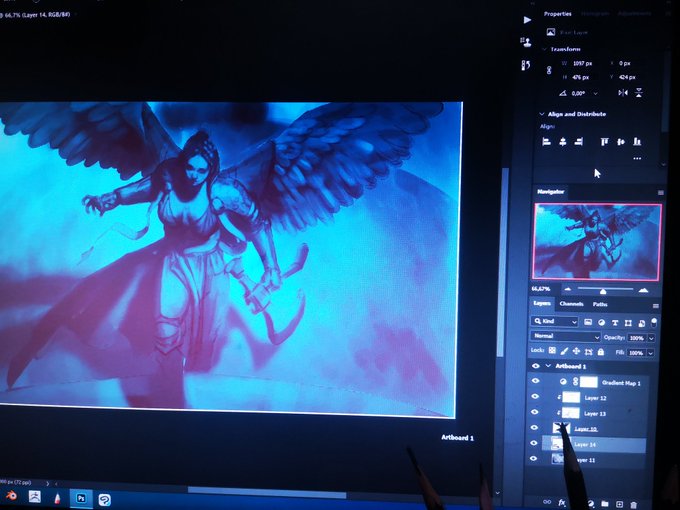This screenshot has width=680, height=510.
Task: Open more align options ellipsis
Action: click(x=637, y=159)
